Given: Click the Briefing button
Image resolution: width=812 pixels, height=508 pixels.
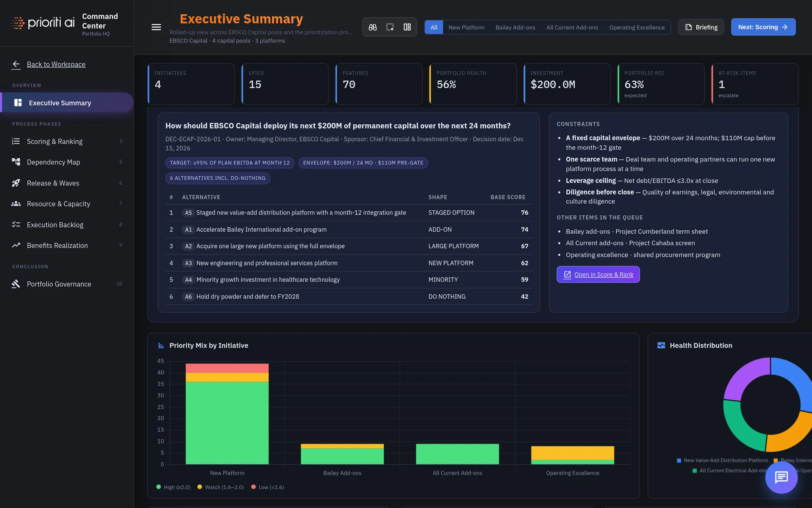Looking at the screenshot, I should pyautogui.click(x=701, y=27).
